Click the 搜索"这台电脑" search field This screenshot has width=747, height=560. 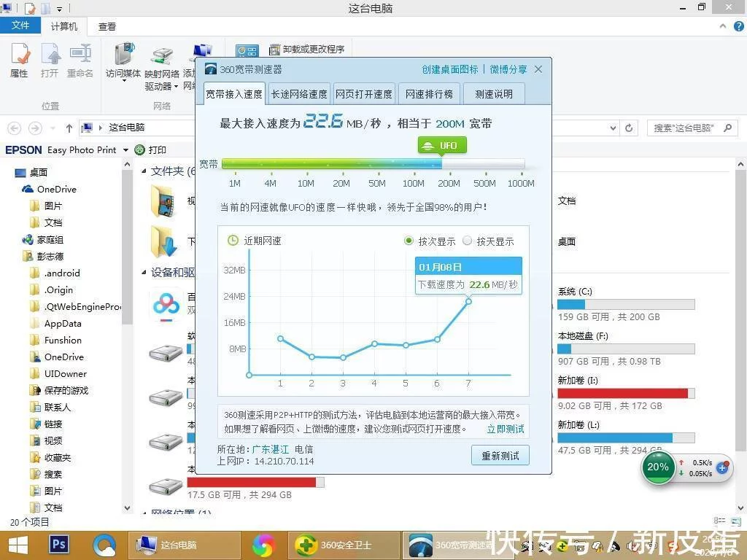[x=692, y=128]
